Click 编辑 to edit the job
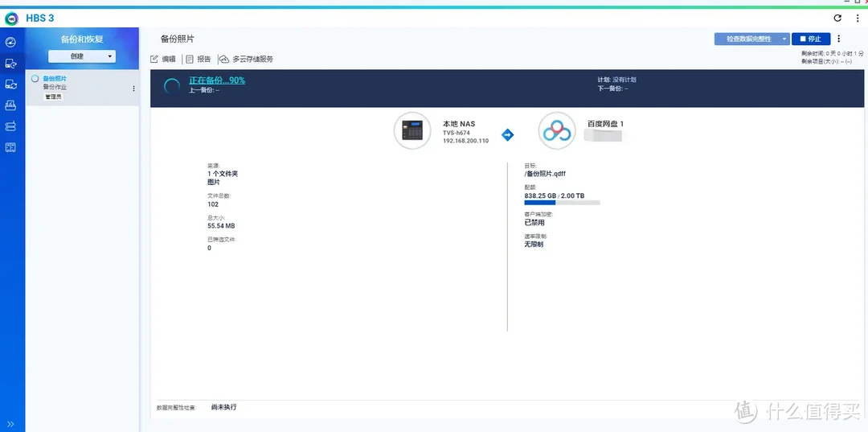The image size is (868, 432). [x=163, y=59]
